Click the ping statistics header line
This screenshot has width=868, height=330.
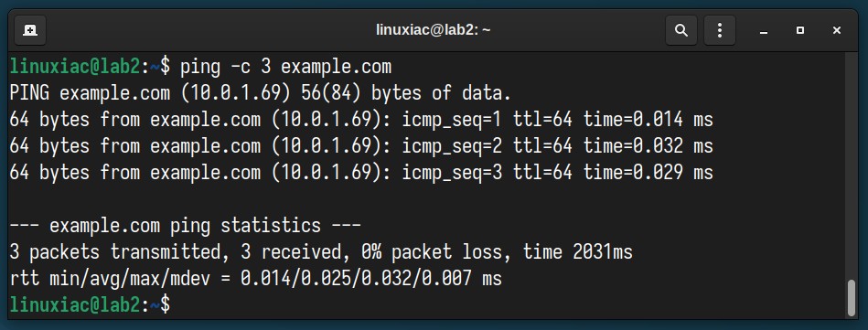(186, 226)
